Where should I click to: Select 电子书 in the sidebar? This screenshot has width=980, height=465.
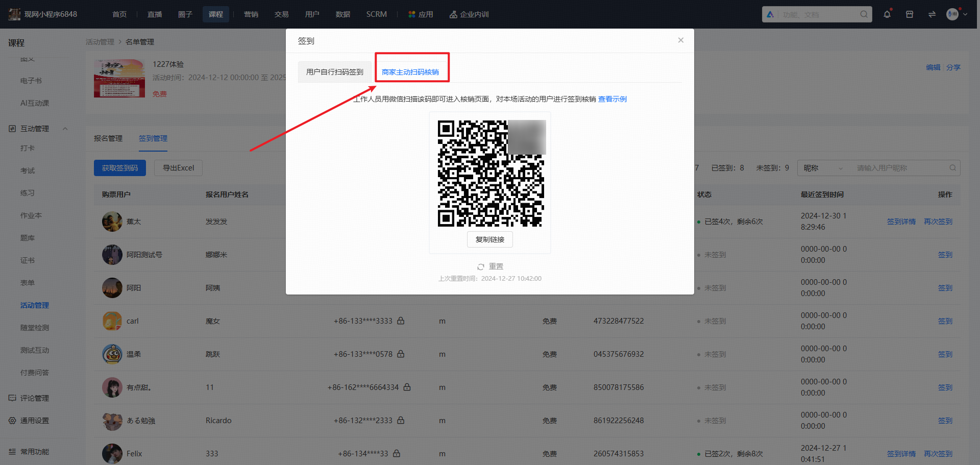[x=31, y=81]
